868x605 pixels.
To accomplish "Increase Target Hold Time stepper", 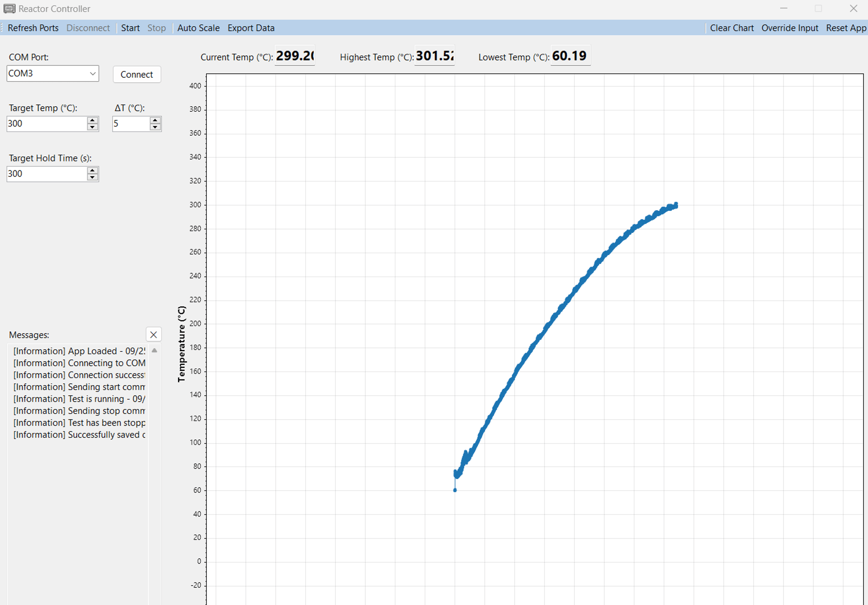I will (93, 170).
